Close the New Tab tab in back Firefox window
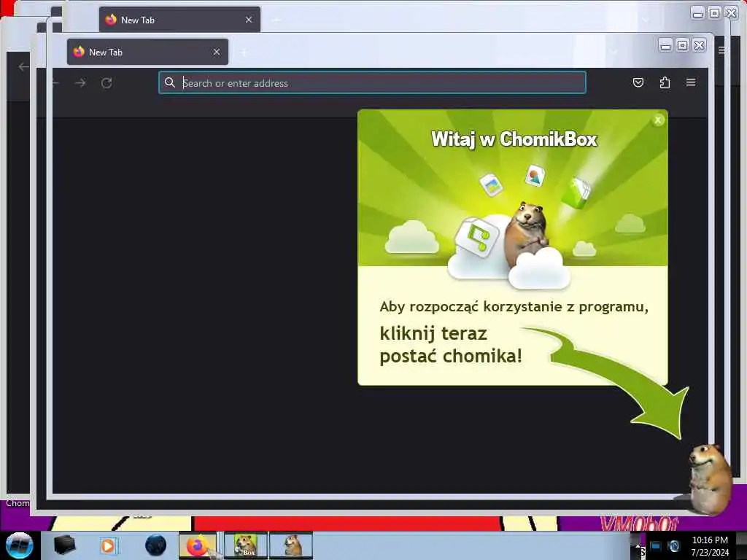The height and width of the screenshot is (560, 747). coord(249,20)
